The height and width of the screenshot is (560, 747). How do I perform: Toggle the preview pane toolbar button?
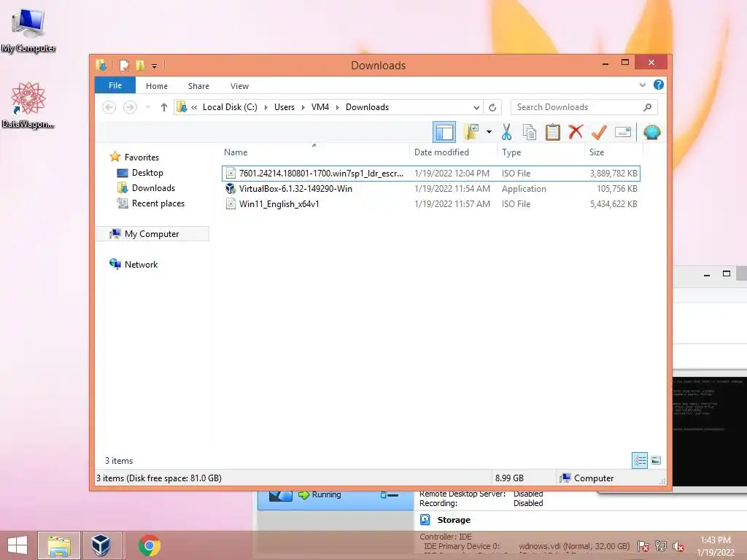[x=444, y=133]
